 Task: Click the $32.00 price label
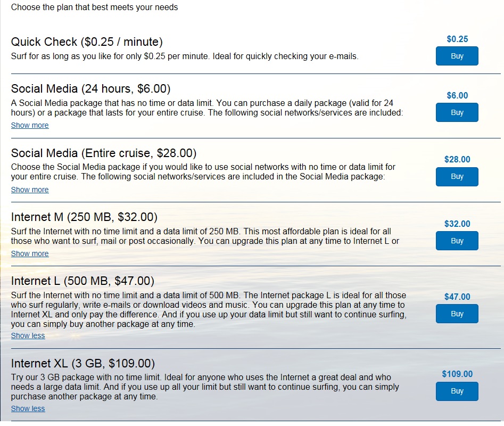click(457, 224)
